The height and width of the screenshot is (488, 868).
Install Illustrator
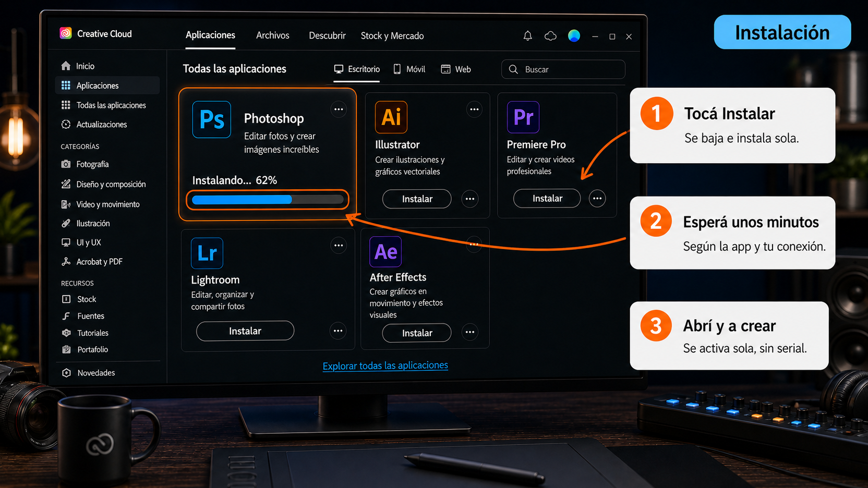(417, 199)
